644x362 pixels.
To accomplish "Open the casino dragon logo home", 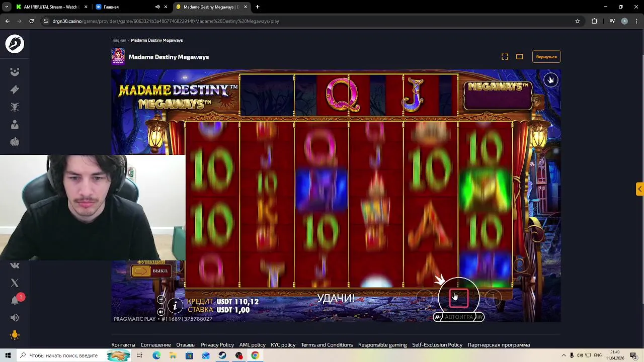I will point(15,44).
